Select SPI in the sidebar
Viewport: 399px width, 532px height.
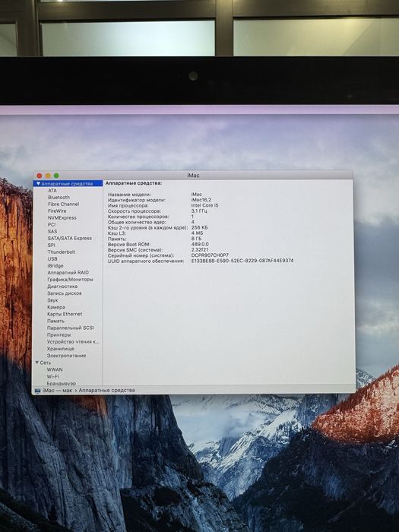(x=51, y=245)
